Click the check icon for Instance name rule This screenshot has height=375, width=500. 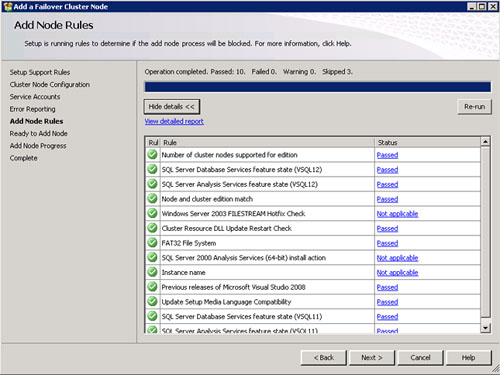152,272
